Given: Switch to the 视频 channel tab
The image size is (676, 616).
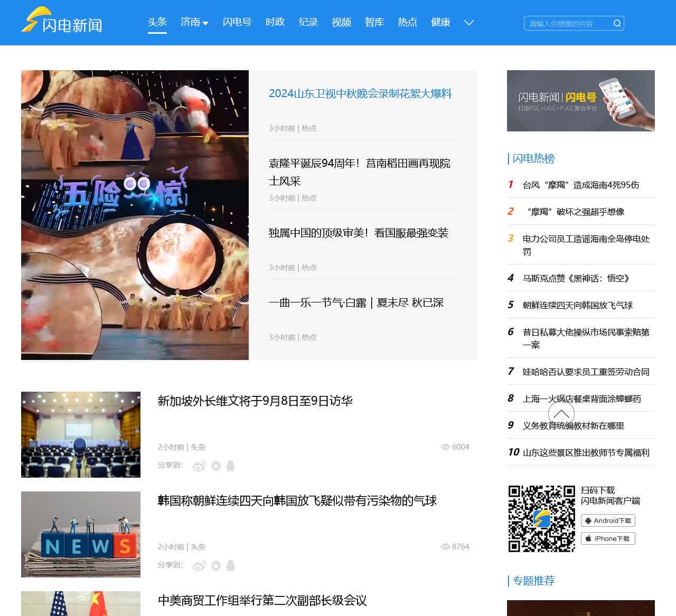Looking at the screenshot, I should coord(341,23).
